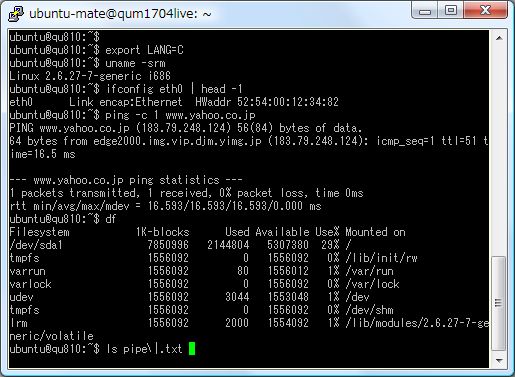Click the scrollbar track above the thumb

(x=499, y=150)
